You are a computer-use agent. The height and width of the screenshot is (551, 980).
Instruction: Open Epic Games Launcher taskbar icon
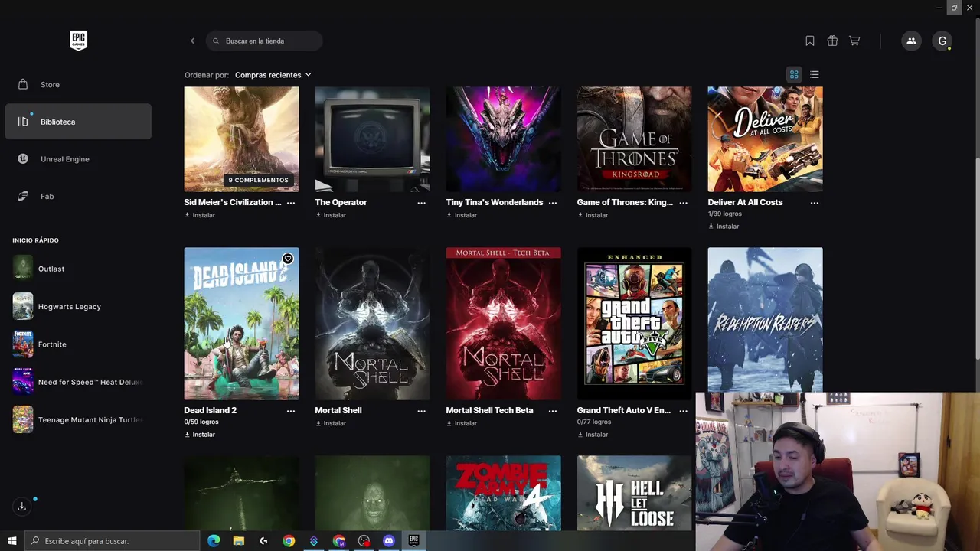point(413,541)
